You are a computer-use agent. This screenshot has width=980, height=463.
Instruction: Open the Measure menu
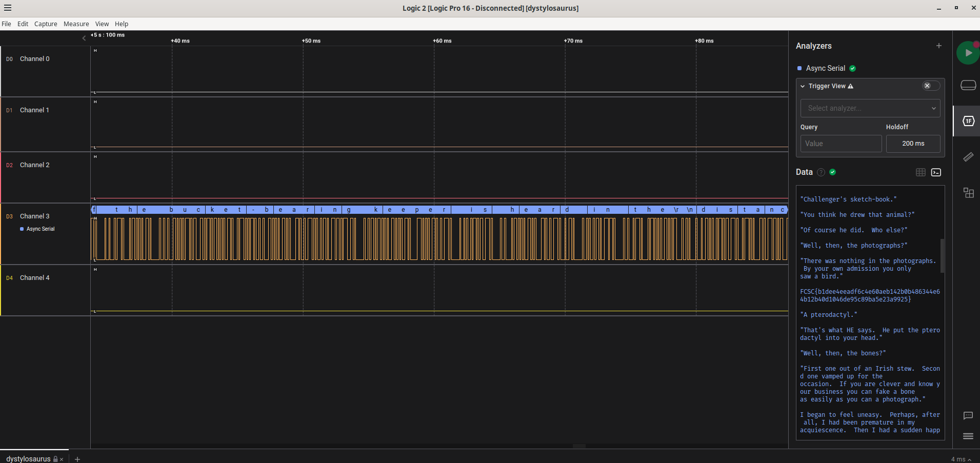pyautogui.click(x=76, y=24)
